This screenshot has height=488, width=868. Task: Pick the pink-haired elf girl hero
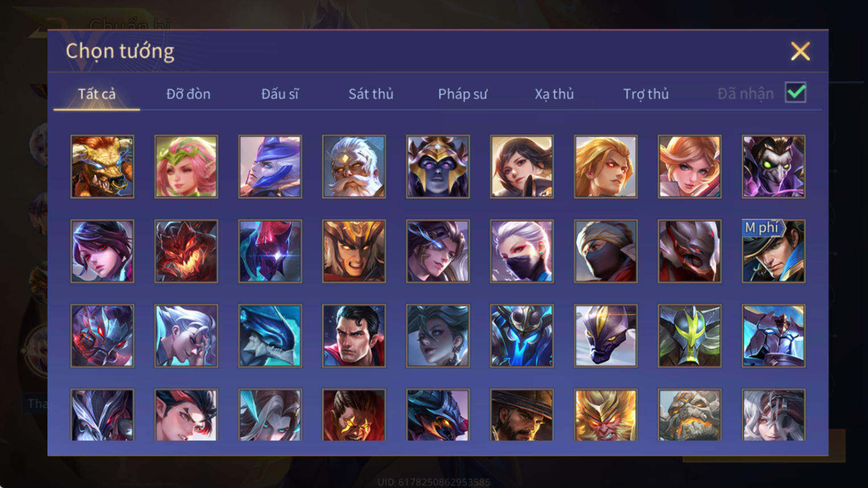(x=186, y=167)
